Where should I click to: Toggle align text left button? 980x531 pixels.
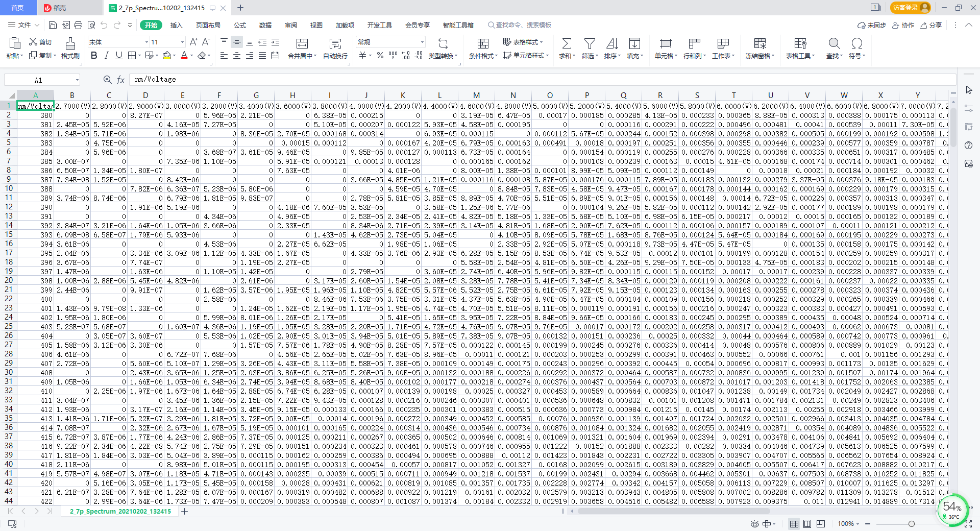tap(224, 56)
